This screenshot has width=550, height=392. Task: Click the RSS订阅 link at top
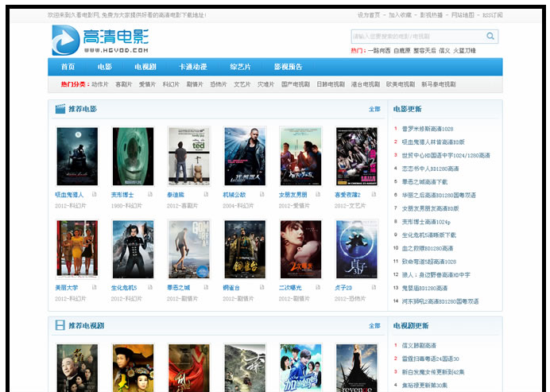493,15
